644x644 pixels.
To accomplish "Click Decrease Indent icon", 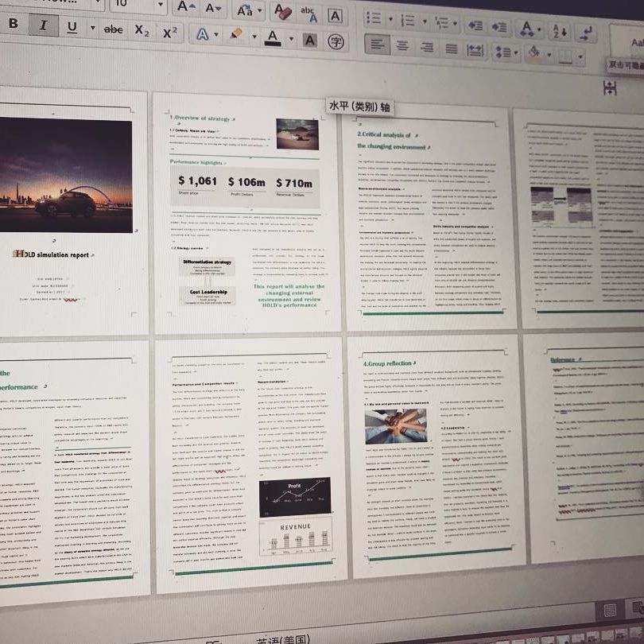I will [475, 25].
